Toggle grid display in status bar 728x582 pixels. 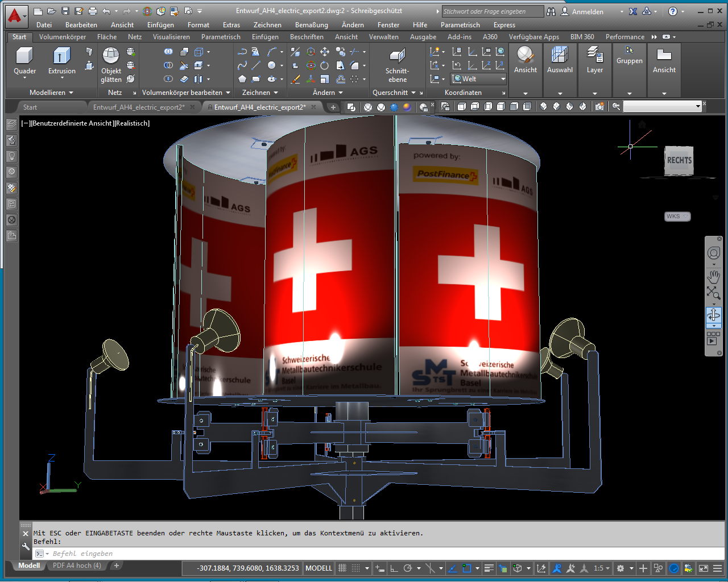click(342, 568)
